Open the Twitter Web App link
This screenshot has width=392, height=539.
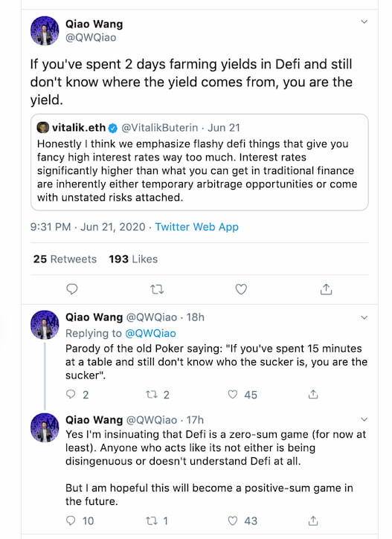(x=196, y=227)
